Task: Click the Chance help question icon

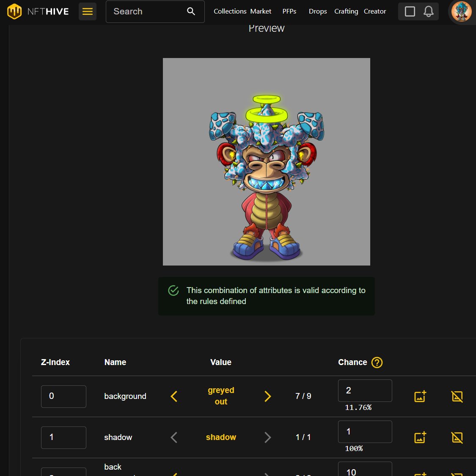Action: click(x=377, y=362)
